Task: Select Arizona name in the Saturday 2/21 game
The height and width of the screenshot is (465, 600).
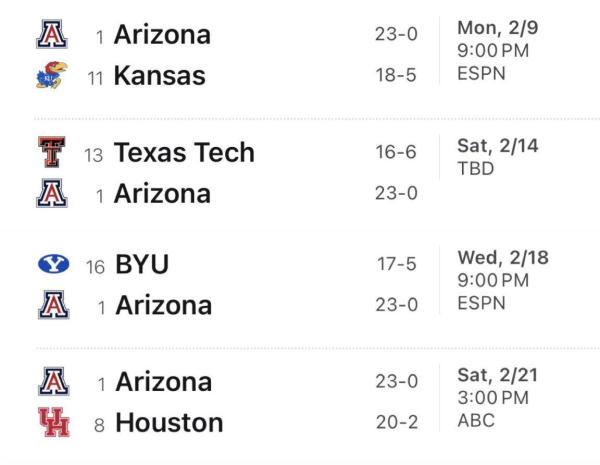Action: (163, 382)
